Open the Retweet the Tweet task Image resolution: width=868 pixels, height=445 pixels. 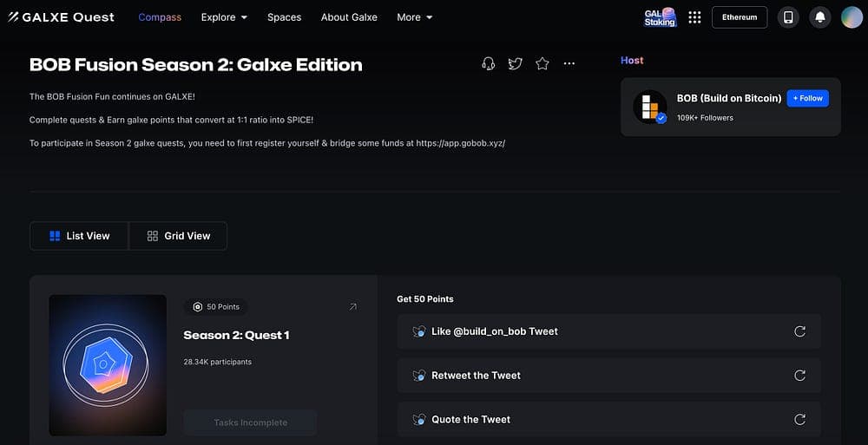coord(609,376)
